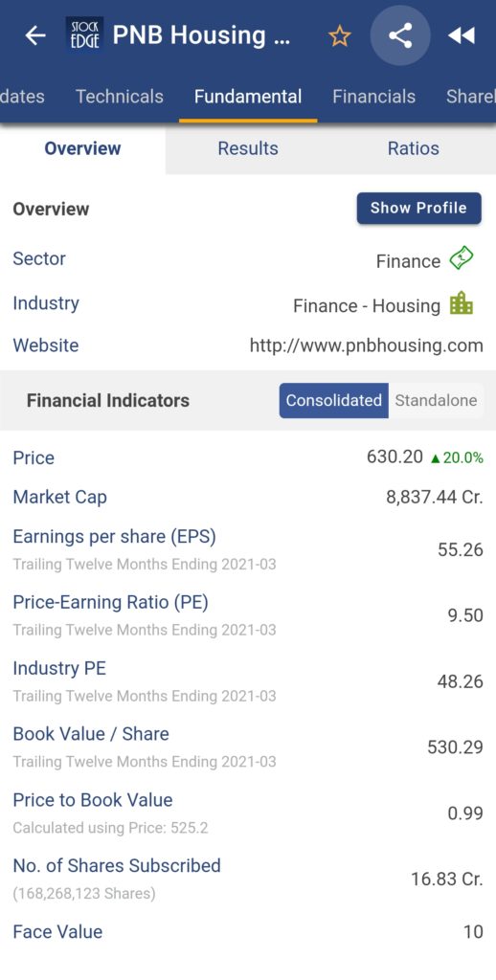Tap the Housing industry building icon

(462, 303)
